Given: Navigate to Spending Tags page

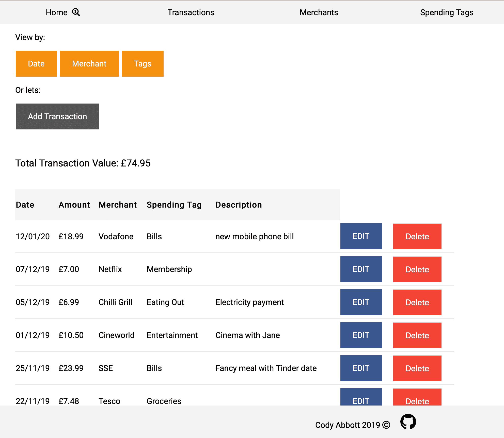Looking at the screenshot, I should click(447, 12).
